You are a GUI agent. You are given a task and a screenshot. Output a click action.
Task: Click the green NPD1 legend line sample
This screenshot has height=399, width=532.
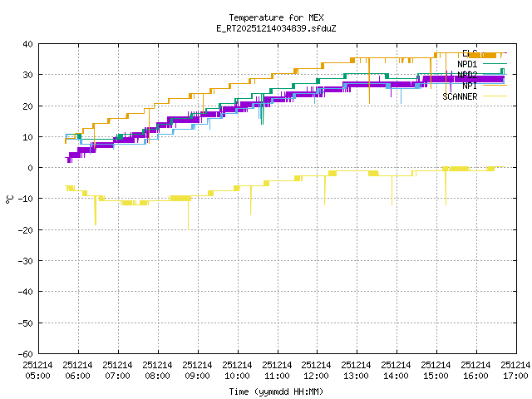pos(494,64)
